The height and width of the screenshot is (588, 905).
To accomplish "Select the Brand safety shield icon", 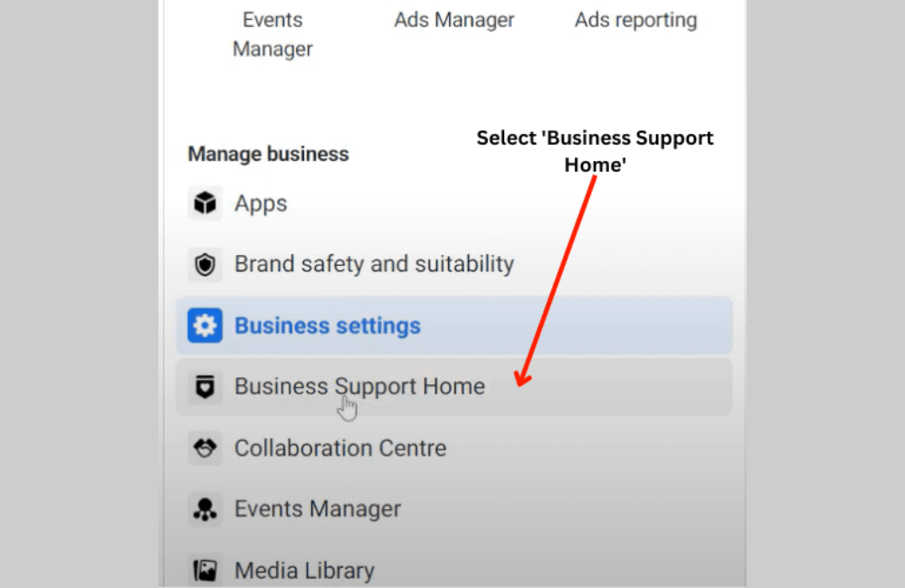I will 205,264.
